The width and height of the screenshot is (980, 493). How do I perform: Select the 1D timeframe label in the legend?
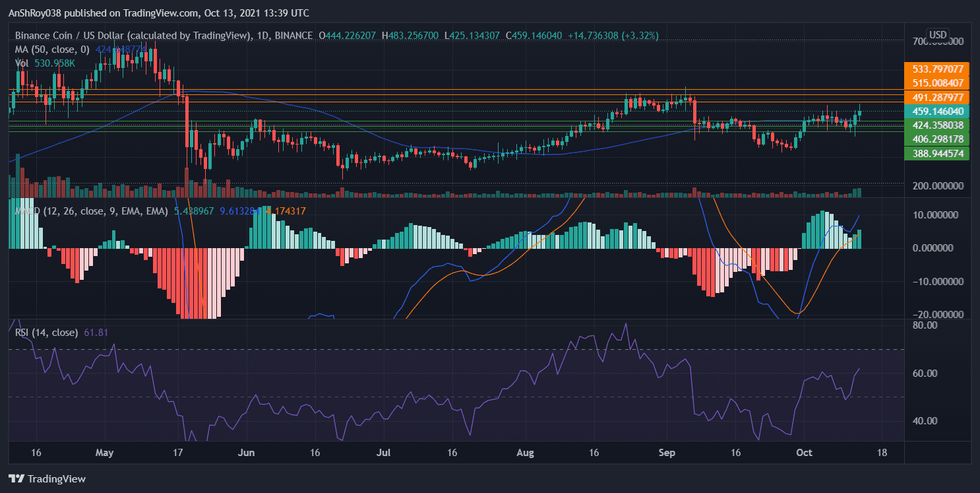[x=262, y=36]
